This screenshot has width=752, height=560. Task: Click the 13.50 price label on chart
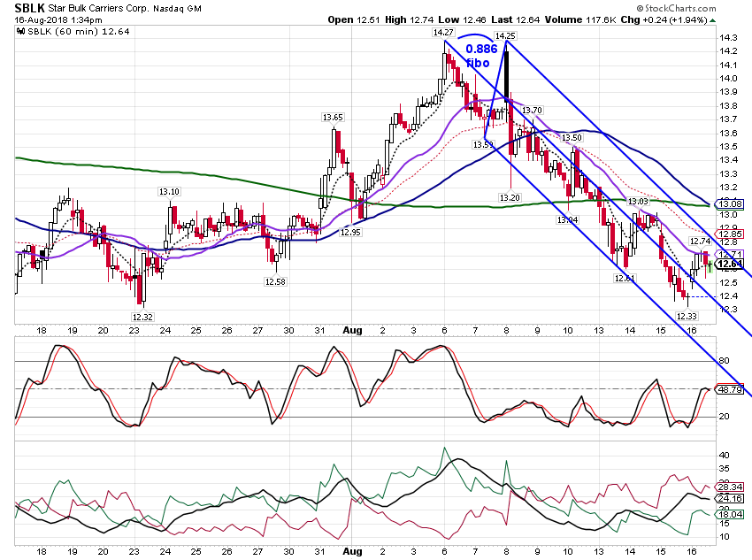click(572, 138)
